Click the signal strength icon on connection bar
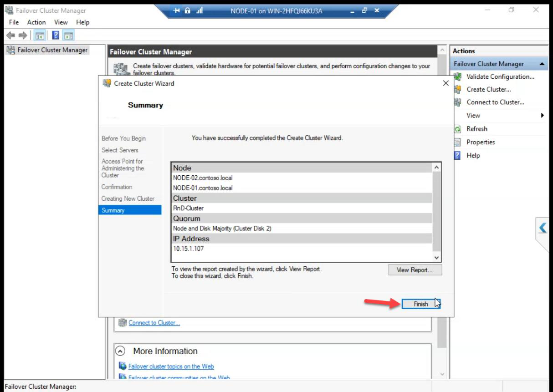 click(x=199, y=11)
